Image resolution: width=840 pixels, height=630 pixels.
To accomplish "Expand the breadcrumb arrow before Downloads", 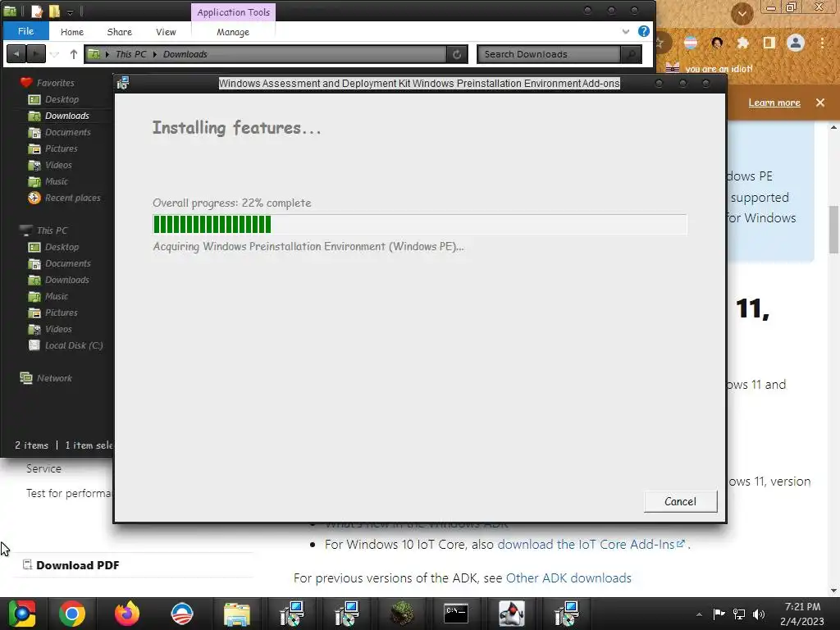I will click(x=155, y=54).
